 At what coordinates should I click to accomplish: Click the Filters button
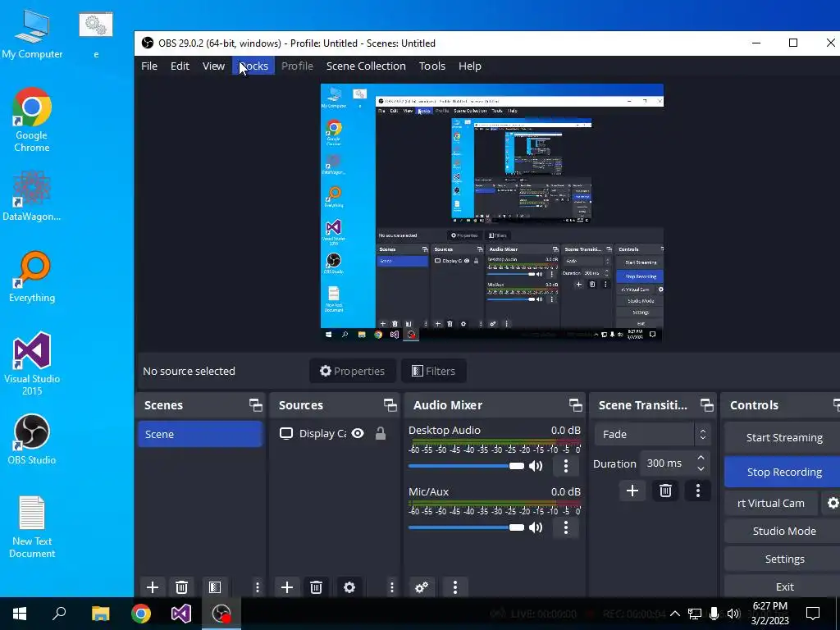click(433, 371)
